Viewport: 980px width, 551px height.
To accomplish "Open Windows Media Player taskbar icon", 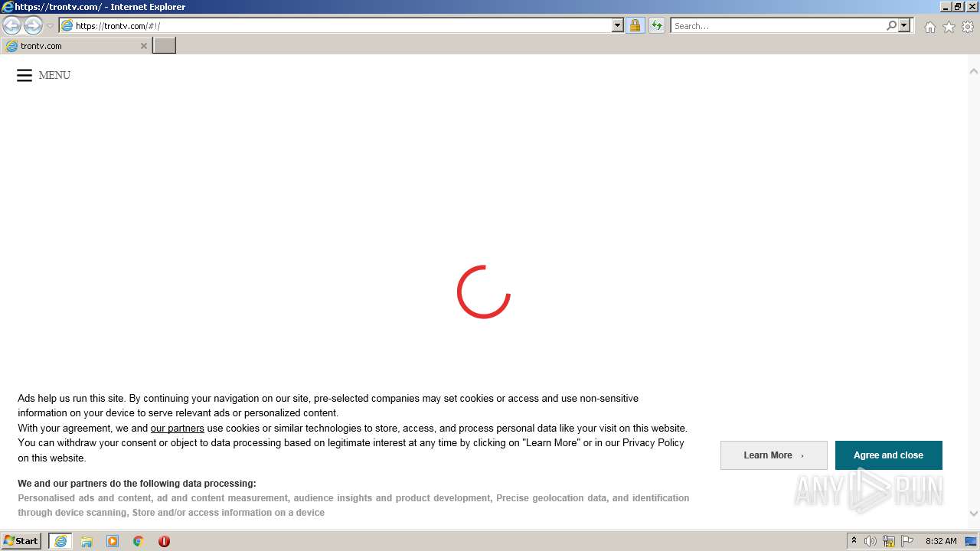I will coord(113,541).
